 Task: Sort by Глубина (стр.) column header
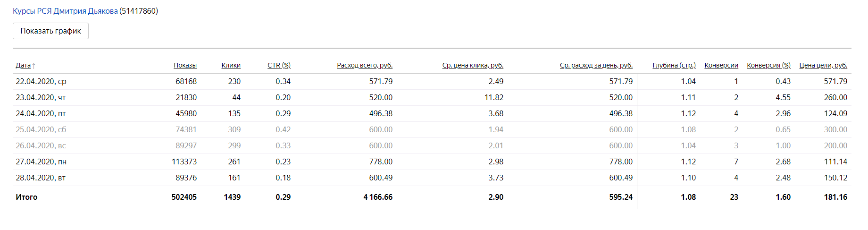(x=674, y=65)
